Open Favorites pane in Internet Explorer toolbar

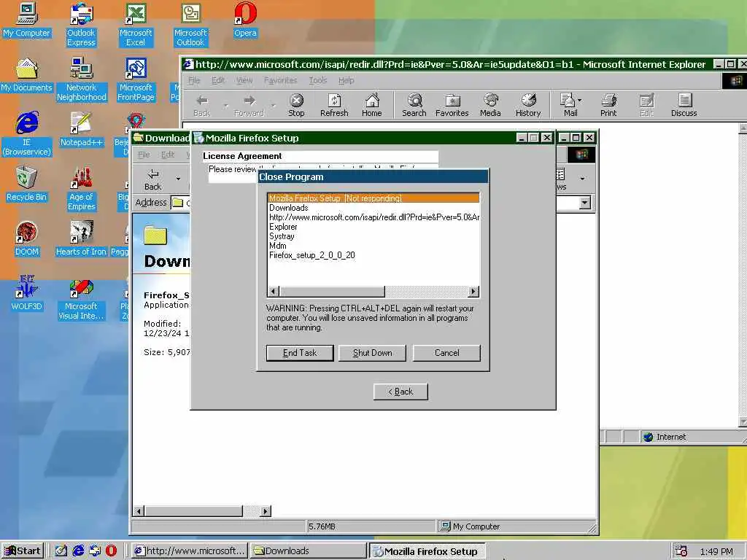(452, 105)
